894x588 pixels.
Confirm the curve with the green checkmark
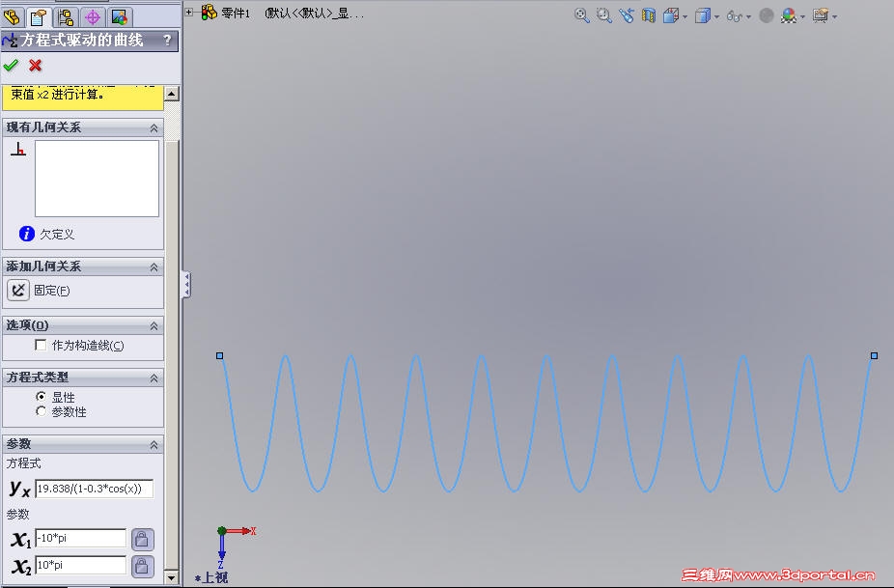click(x=11, y=66)
